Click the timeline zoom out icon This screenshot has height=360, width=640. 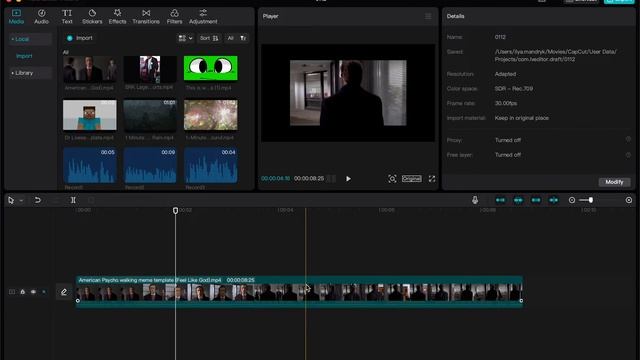click(x=572, y=200)
